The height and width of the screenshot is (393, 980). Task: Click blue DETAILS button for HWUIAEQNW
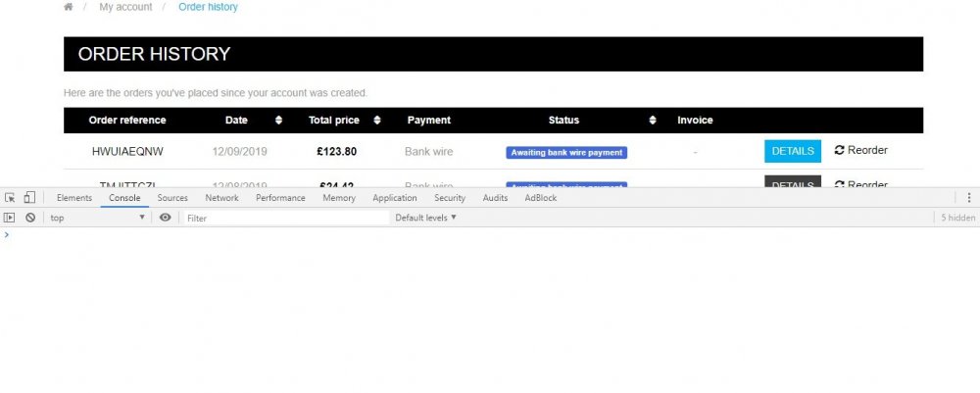click(793, 151)
